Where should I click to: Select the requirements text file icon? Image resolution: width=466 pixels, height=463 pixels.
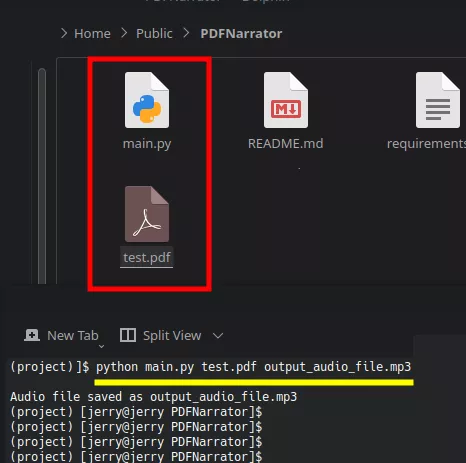[438, 100]
